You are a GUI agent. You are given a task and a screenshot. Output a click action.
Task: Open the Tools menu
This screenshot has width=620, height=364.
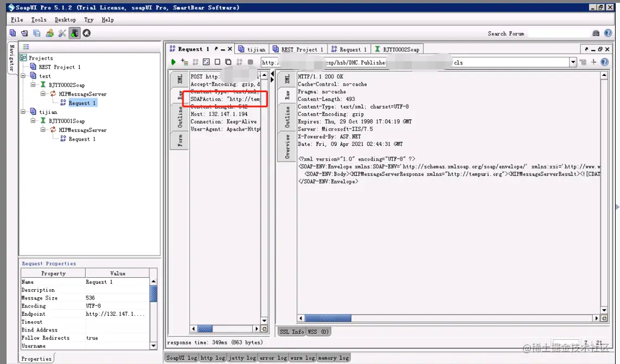[x=39, y=20]
